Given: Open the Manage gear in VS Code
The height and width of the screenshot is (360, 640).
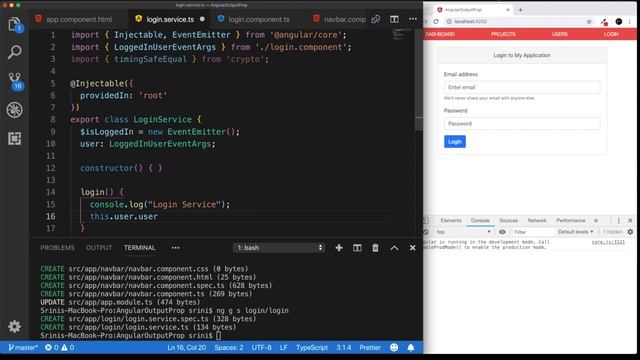Looking at the screenshot, I should point(14,326).
